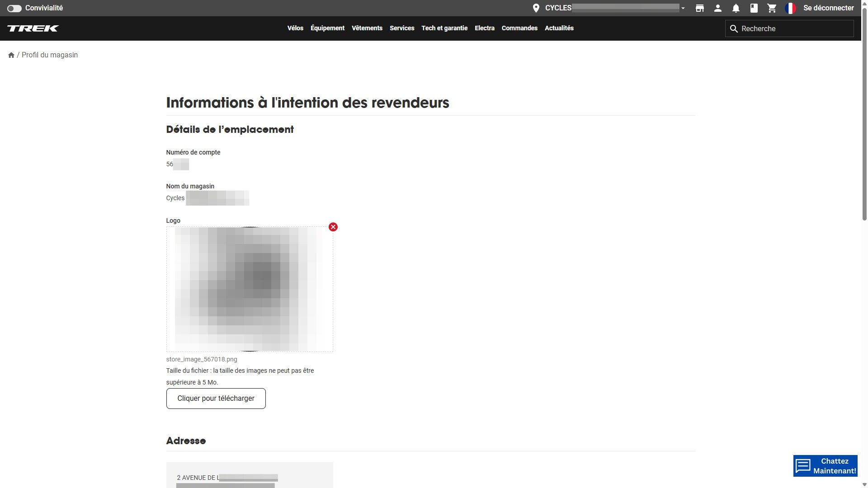The height and width of the screenshot is (488, 868).
Task: Click the home breadcrumb icon
Action: (11, 55)
